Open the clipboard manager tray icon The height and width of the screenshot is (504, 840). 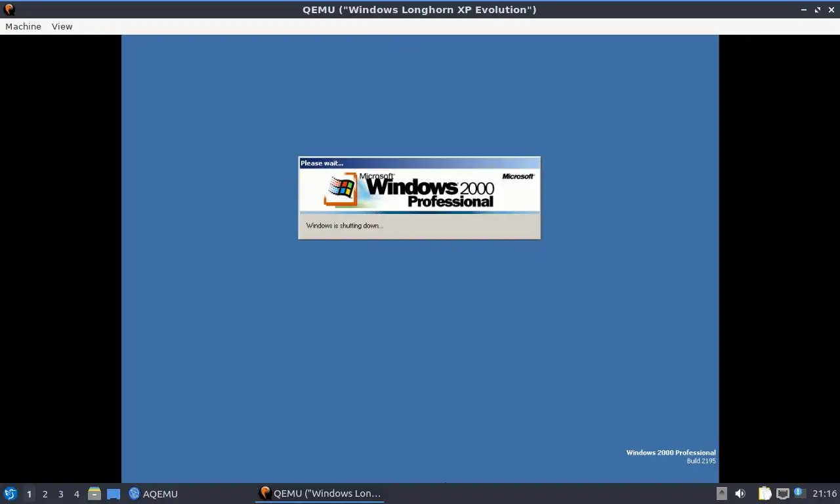(x=765, y=493)
